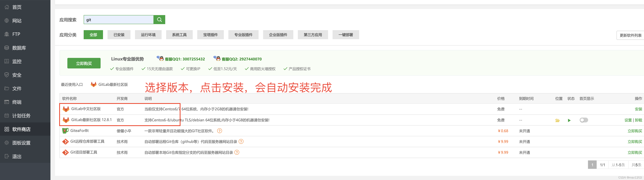The width and height of the screenshot is (644, 180).
Task: Toggle homepage display switch for GitLab 12.8.1
Action: (583, 120)
